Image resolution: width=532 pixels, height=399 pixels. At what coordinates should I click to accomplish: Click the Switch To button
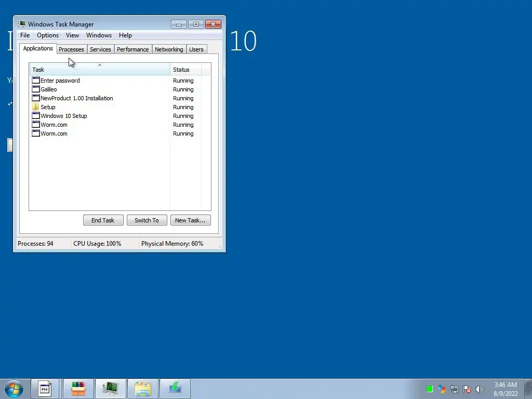(147, 220)
